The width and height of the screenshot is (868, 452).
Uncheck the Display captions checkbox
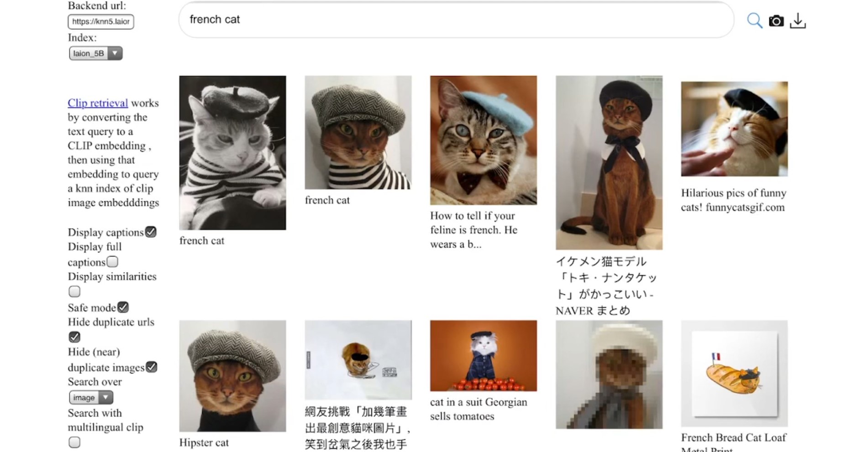point(151,232)
